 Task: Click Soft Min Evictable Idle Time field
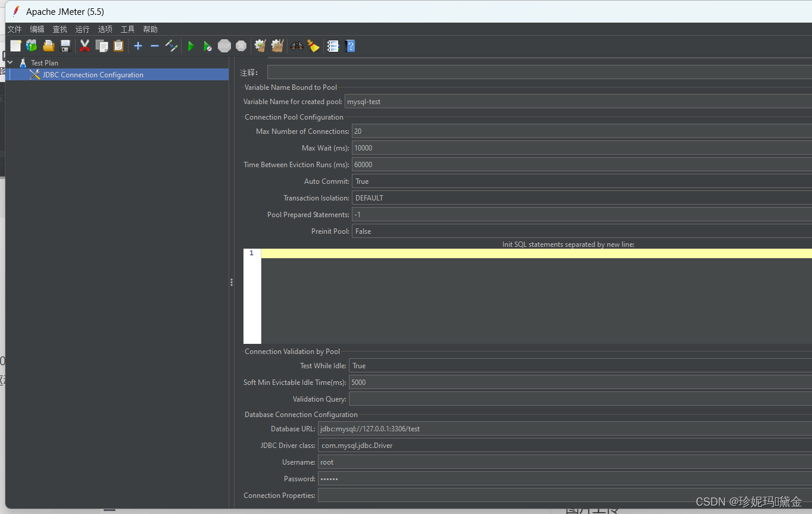(x=580, y=382)
